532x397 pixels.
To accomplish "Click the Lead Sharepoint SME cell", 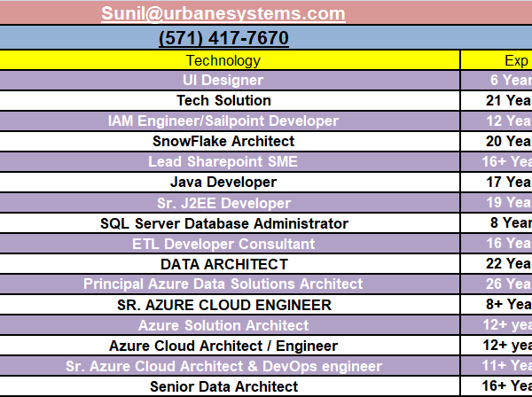I will pos(223,161).
